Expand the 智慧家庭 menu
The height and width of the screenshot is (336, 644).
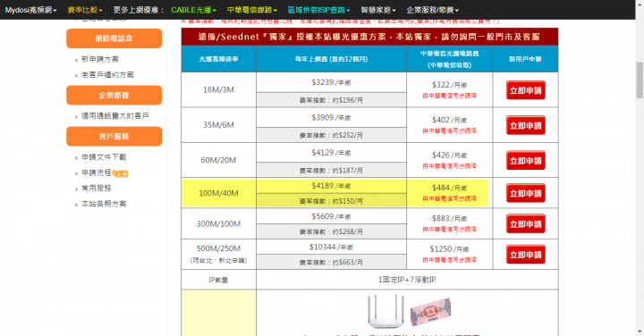(x=378, y=10)
